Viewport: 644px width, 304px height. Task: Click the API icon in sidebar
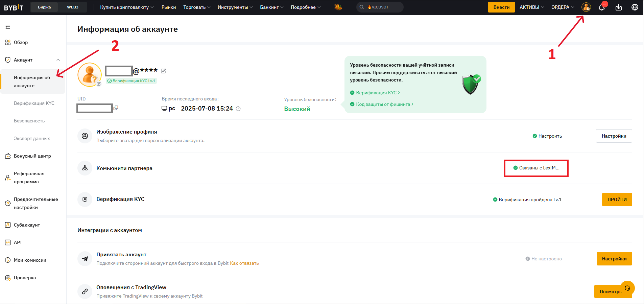8,242
